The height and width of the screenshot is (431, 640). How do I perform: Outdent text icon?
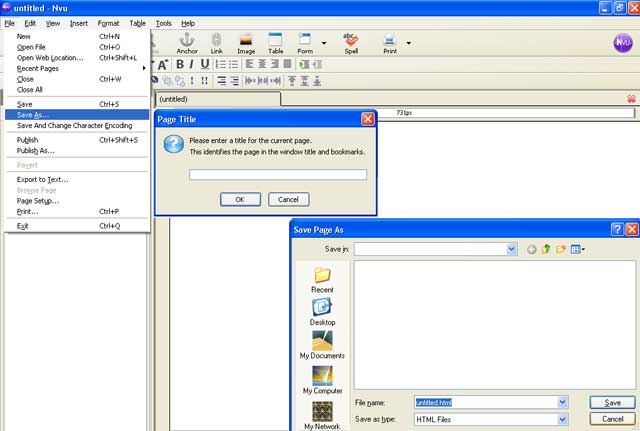(x=317, y=64)
